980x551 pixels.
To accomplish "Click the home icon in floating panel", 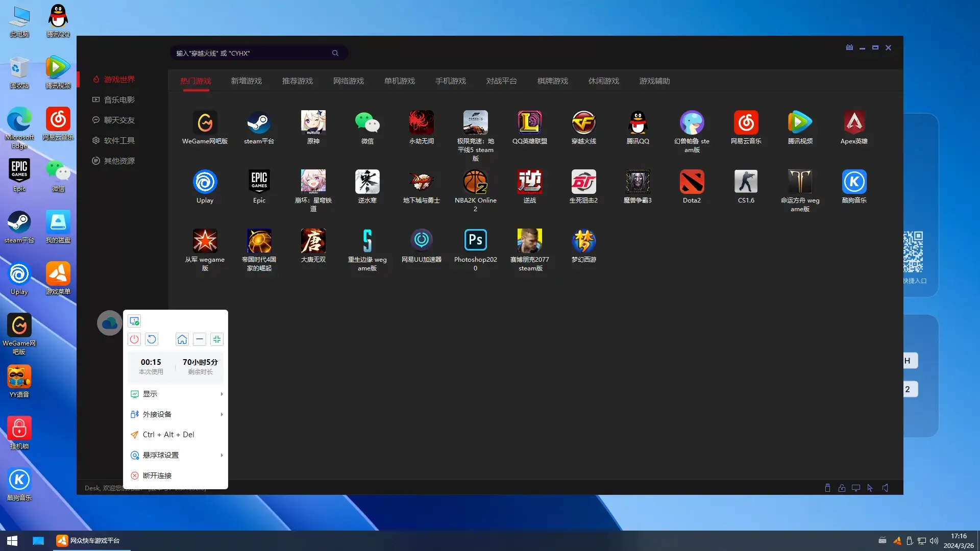I will click(182, 339).
